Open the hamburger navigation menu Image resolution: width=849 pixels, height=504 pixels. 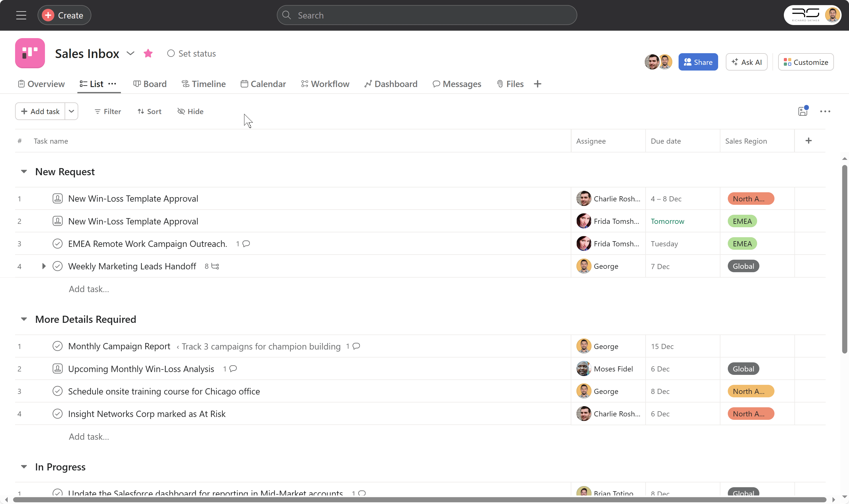21,15
